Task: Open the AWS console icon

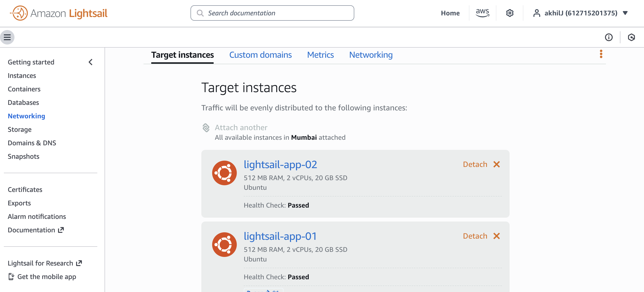Action: [x=482, y=13]
